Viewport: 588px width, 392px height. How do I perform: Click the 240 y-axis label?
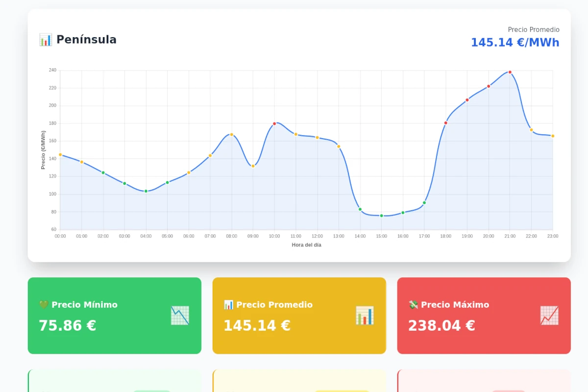click(x=52, y=71)
